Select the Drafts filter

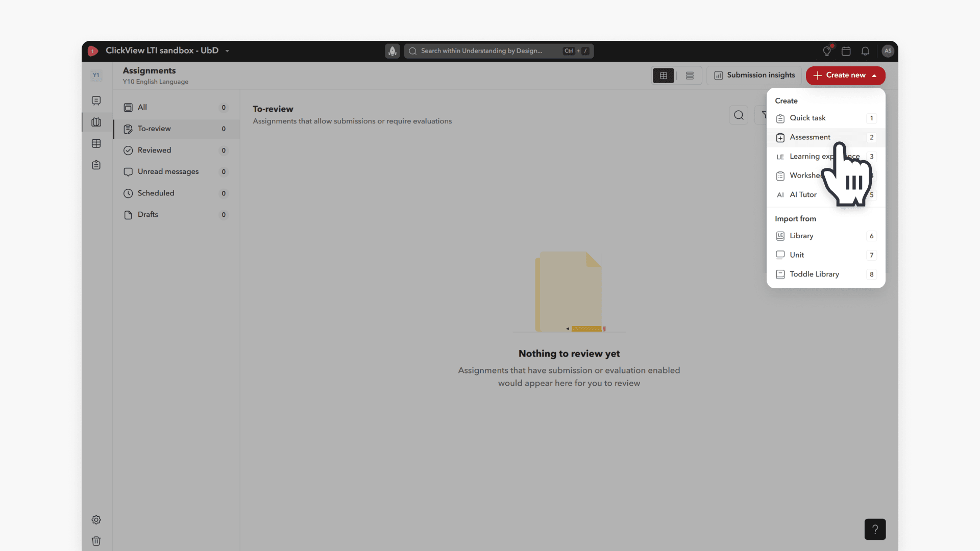pos(176,214)
